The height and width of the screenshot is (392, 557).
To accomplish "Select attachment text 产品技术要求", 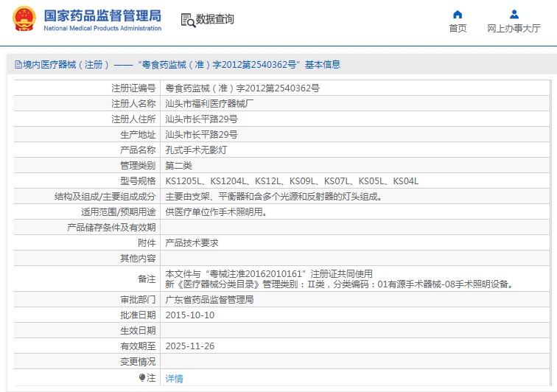I will 192,242.
